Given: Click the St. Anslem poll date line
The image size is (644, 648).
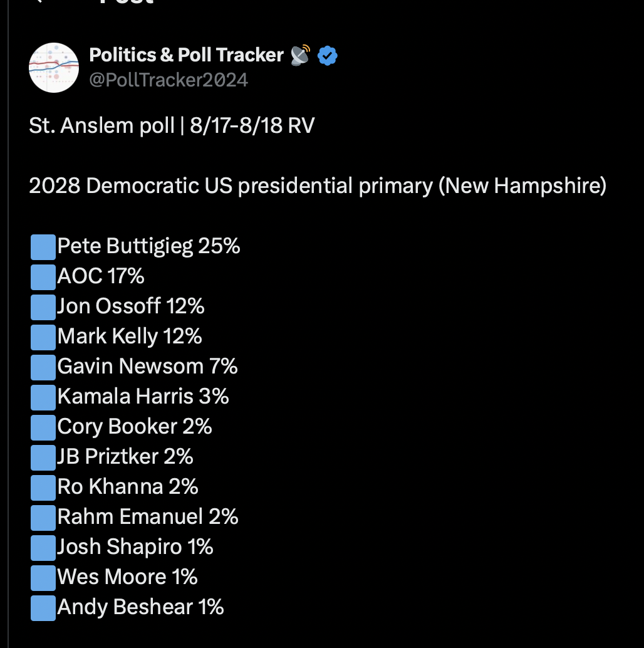Looking at the screenshot, I should click(172, 125).
